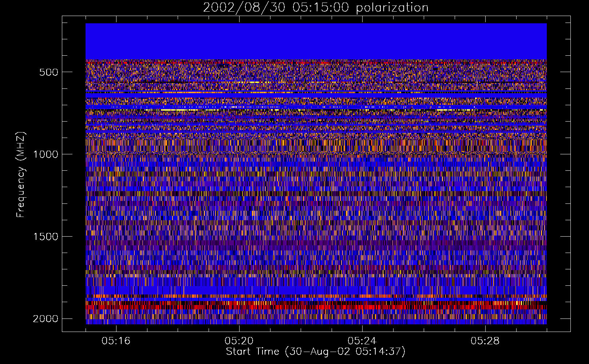Click the 05:16 time tick label

tap(116, 341)
